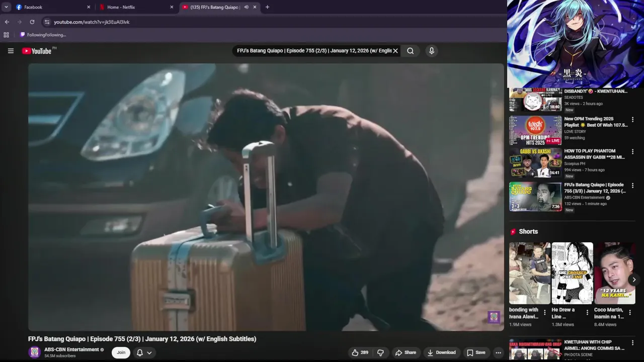Open the browser apps grid icon

(x=6, y=35)
